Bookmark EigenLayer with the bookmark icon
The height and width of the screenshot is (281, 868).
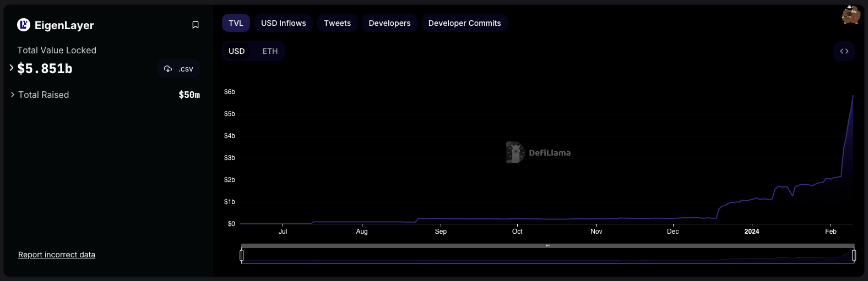point(196,25)
